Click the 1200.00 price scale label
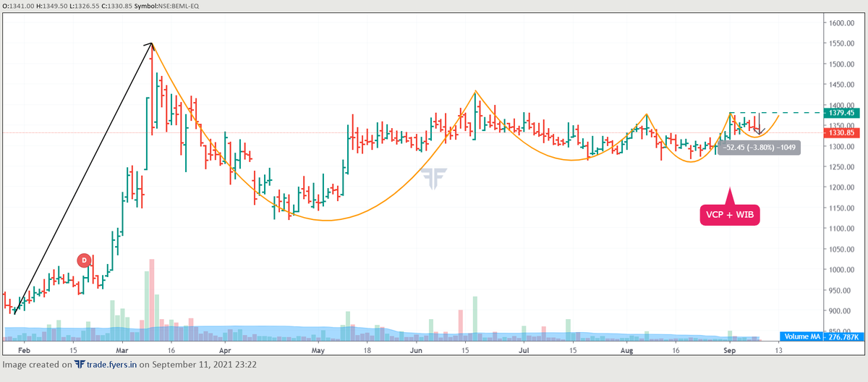 pos(843,187)
